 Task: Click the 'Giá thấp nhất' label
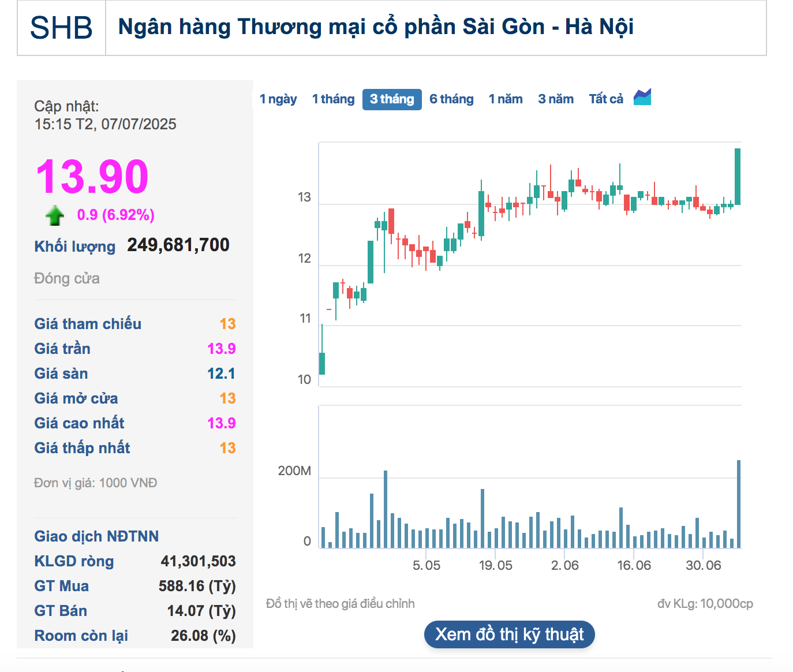[x=82, y=448]
